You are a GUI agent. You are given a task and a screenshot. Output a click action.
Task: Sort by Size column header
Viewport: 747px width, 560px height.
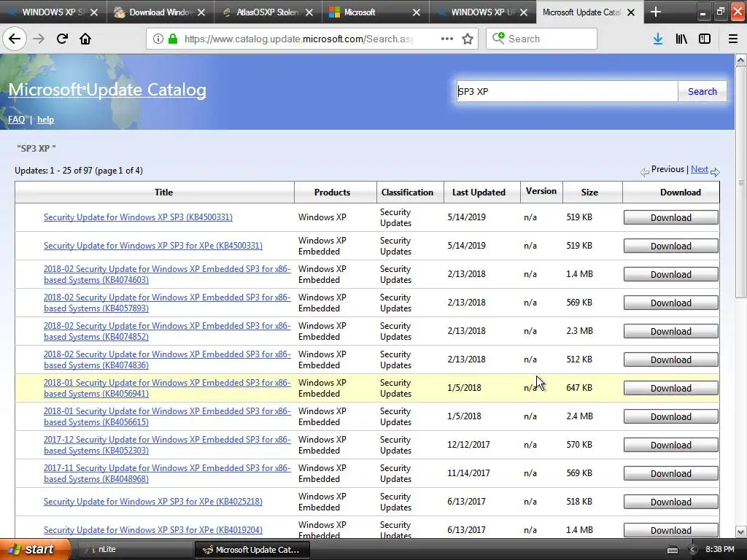pyautogui.click(x=589, y=192)
